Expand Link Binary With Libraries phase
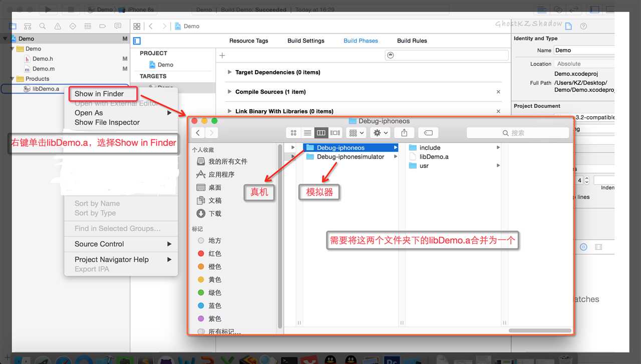The image size is (641, 364). pos(230,111)
